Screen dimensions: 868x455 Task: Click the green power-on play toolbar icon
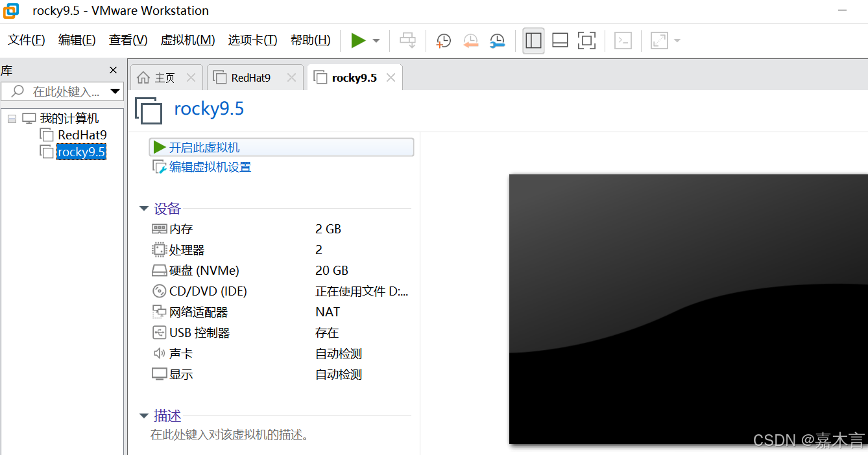tap(358, 40)
